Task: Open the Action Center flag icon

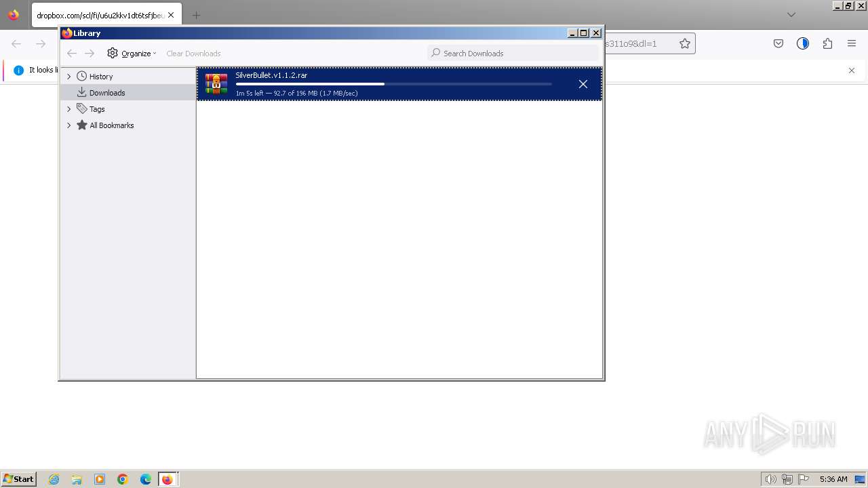Action: 804,479
